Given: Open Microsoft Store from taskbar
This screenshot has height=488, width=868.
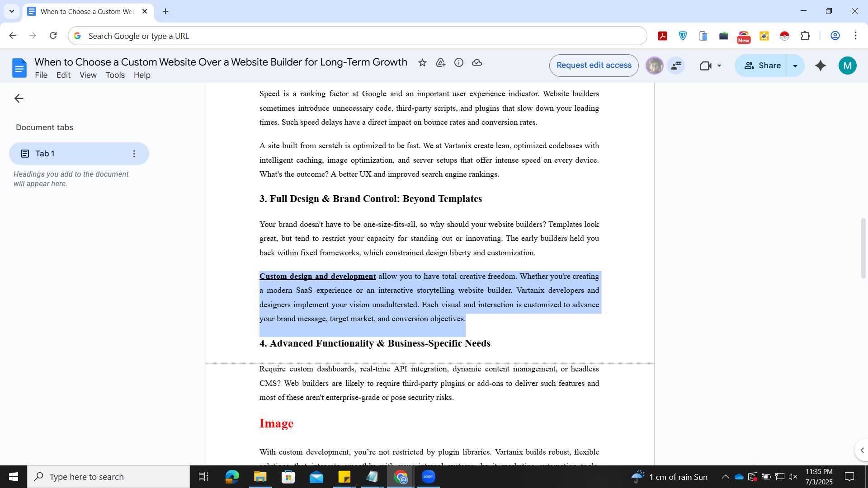Looking at the screenshot, I should pos(288,477).
